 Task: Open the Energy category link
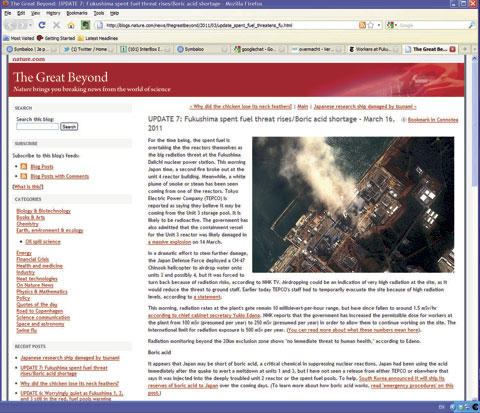coord(24,253)
